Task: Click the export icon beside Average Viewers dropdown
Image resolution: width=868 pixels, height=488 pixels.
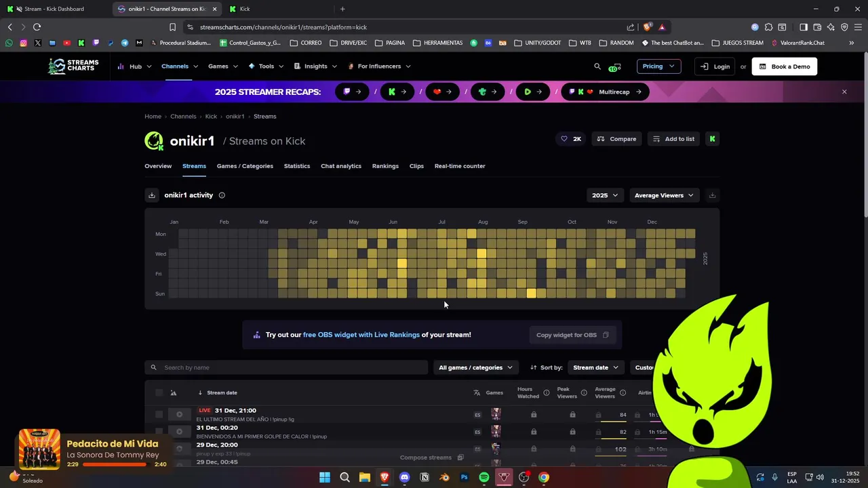Action: coord(712,195)
